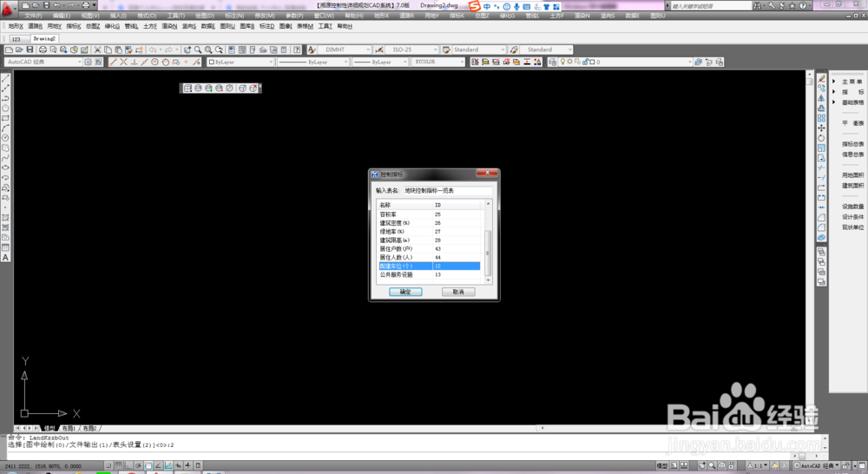Open the ByLayer color control swatch dropdown
The width and height of the screenshot is (868, 474).
(x=240, y=62)
